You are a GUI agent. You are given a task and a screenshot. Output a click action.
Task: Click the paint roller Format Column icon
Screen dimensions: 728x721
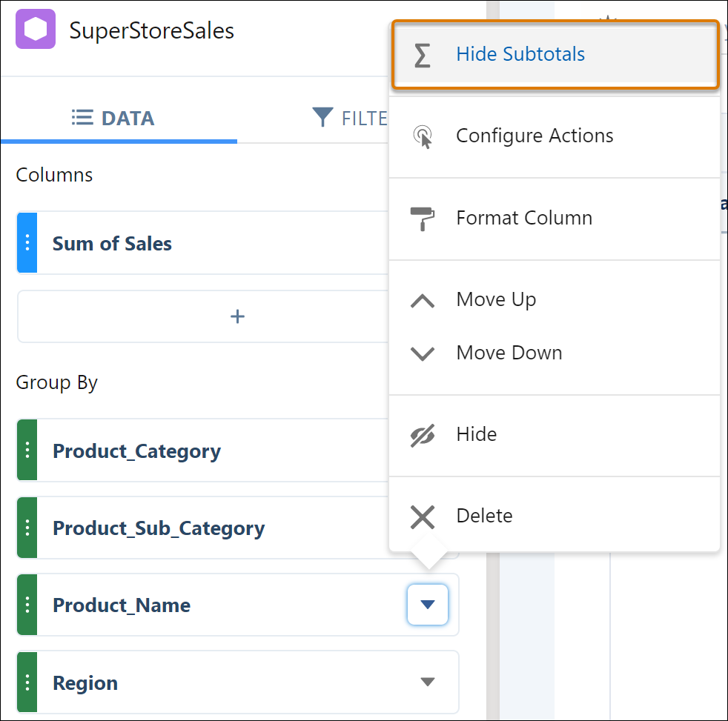(423, 219)
